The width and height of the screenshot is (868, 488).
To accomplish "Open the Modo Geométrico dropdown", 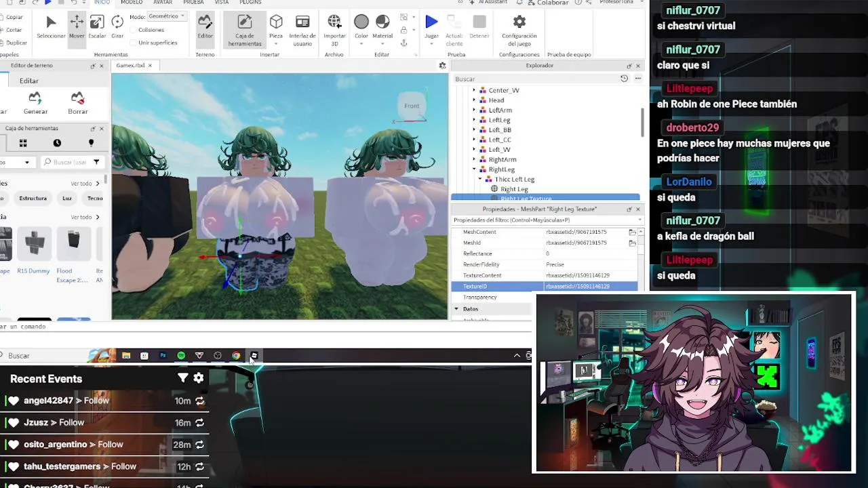I will [167, 16].
